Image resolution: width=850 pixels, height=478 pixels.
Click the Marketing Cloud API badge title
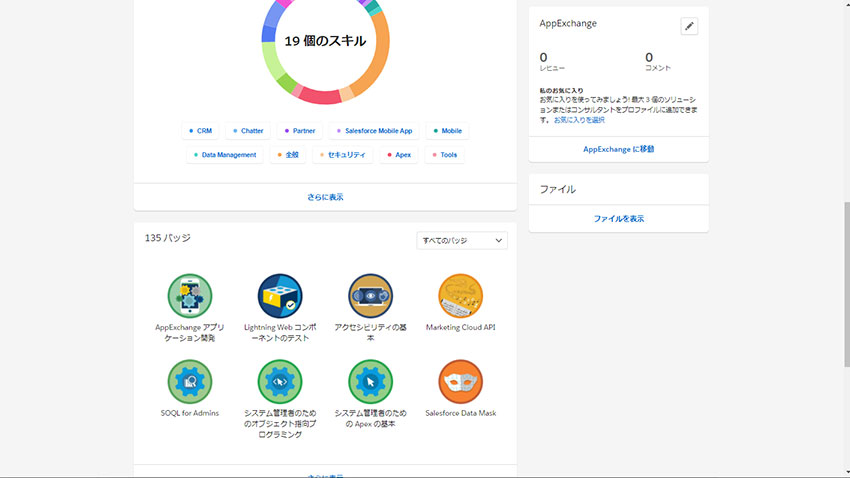[460, 327]
